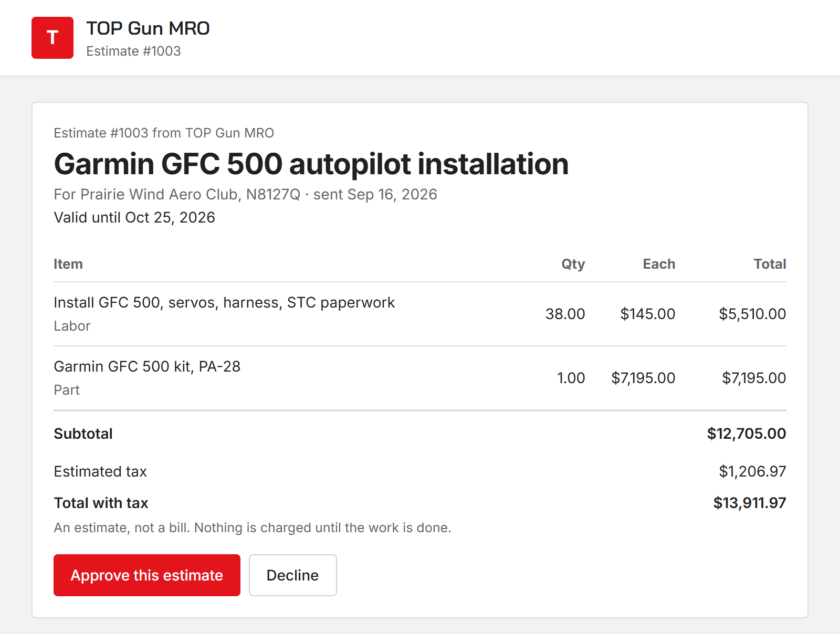Screen dimensions: 840x634
Task: Click 'Estimate #1003 from TOP Gun MRO' line
Action: pyautogui.click(x=164, y=133)
